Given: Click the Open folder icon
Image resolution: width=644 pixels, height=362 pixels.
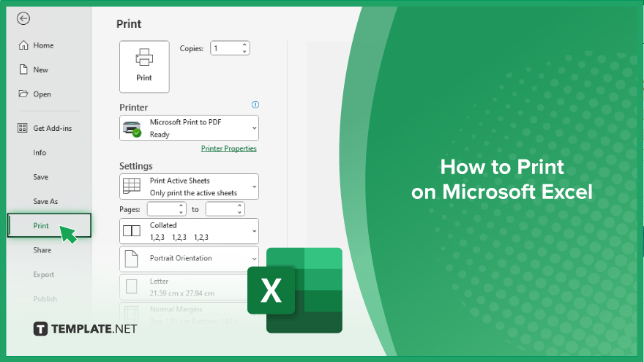Looking at the screenshot, I should click(23, 94).
